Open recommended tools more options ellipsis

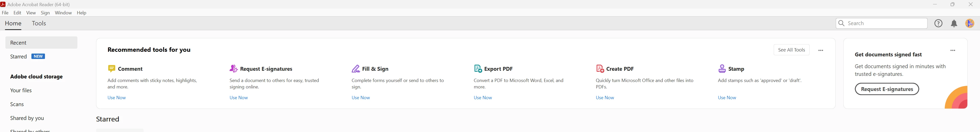coord(821,50)
